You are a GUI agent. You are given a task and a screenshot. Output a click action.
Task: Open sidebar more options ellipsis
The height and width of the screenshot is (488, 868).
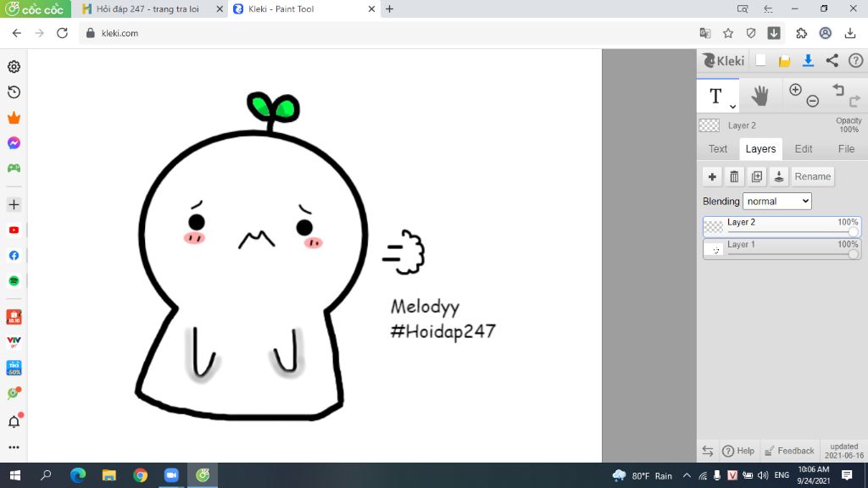(14, 447)
